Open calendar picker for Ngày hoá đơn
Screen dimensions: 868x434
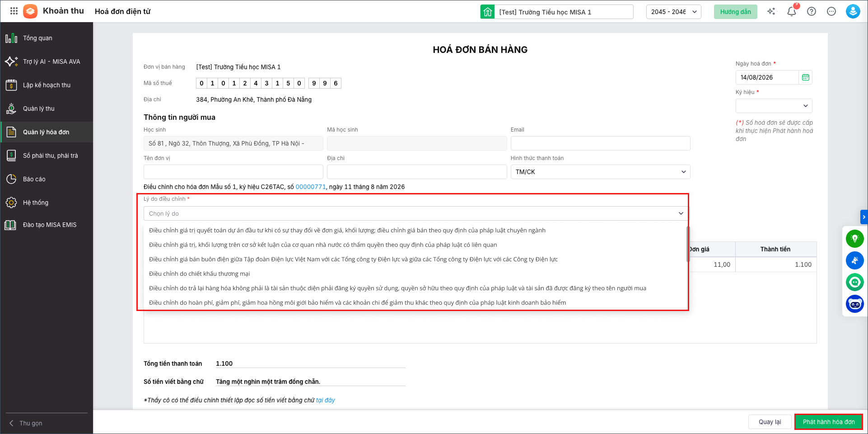pos(805,77)
